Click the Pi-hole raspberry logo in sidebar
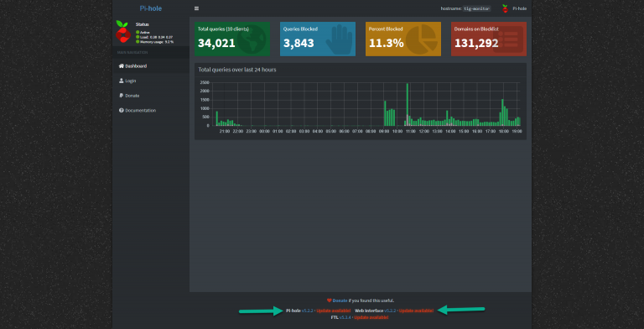The height and width of the screenshot is (329, 644). pos(122,32)
